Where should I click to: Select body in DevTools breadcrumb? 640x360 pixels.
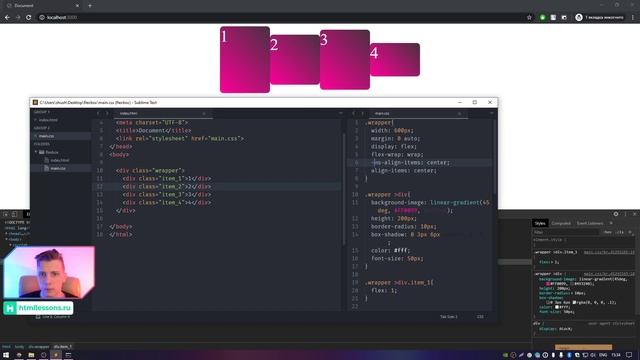19,347
